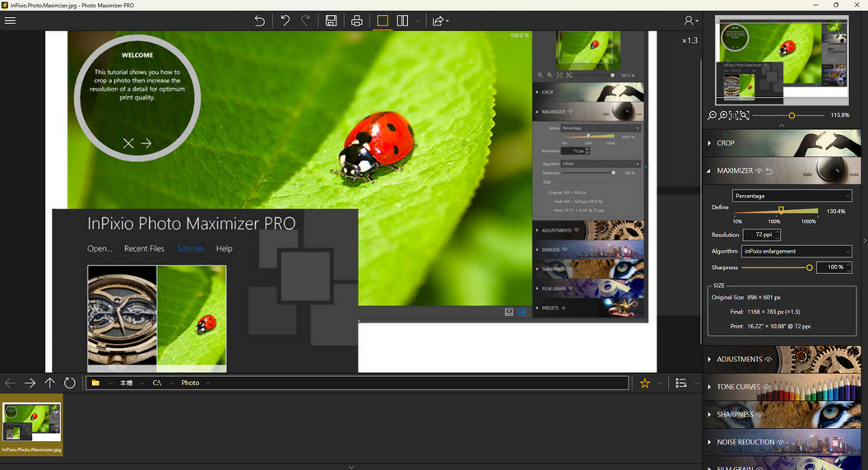The image size is (868, 470).
Task: Click the Undo arrow in toolbar
Action: [x=285, y=21]
